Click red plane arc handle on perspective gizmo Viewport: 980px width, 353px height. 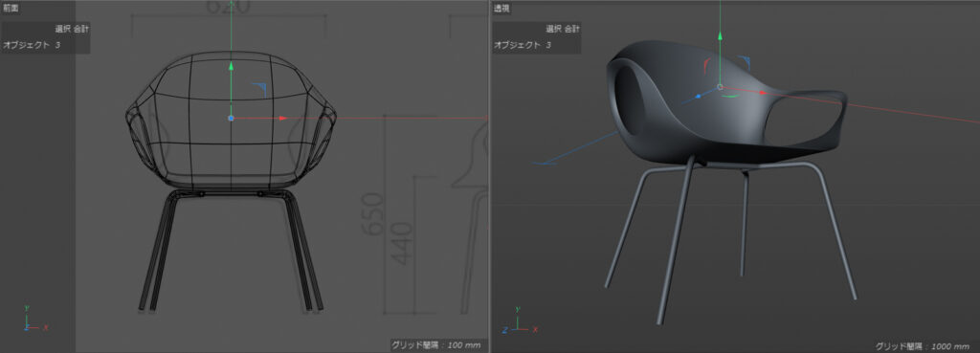pyautogui.click(x=706, y=65)
